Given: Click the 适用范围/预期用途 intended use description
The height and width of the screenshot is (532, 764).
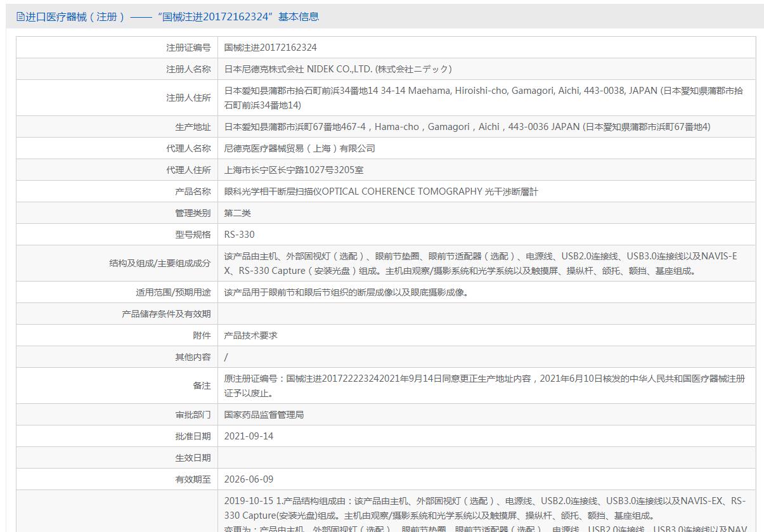Looking at the screenshot, I should coord(346,292).
